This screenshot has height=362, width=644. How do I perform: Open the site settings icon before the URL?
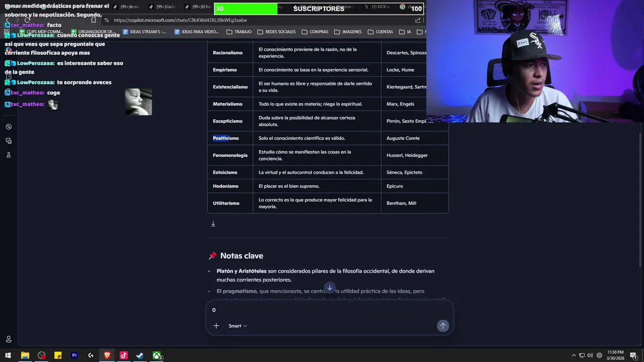click(x=106, y=20)
